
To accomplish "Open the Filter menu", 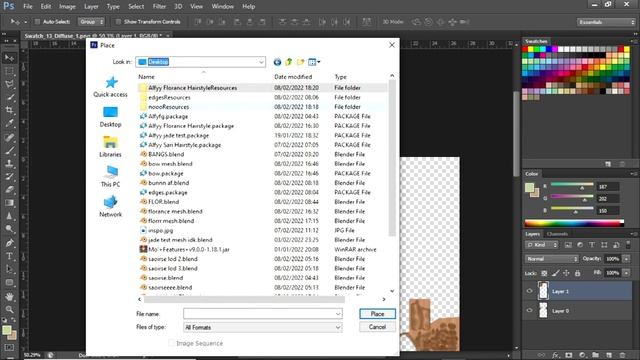I will 159,7.
